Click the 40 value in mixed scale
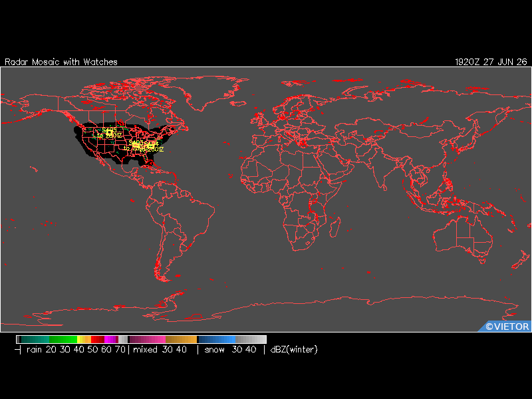 click(181, 350)
